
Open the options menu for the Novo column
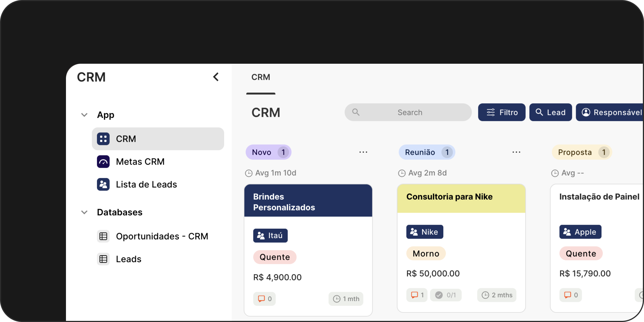tap(363, 152)
